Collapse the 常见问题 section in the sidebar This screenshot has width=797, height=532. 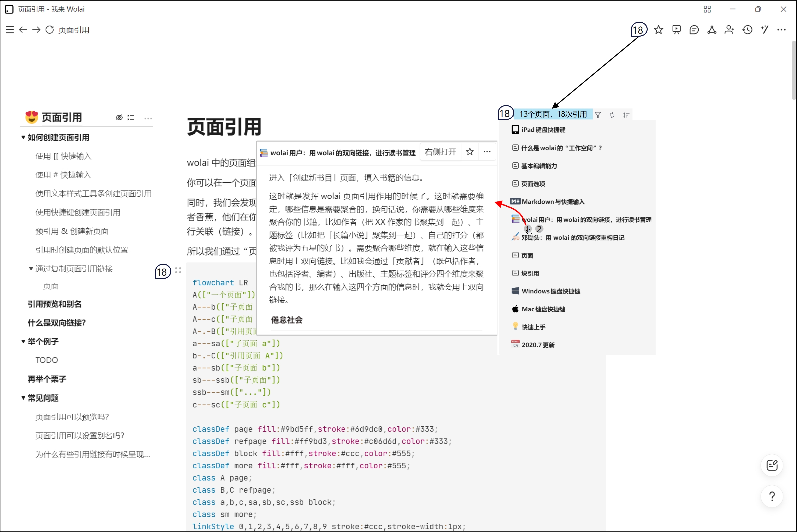pos(23,397)
